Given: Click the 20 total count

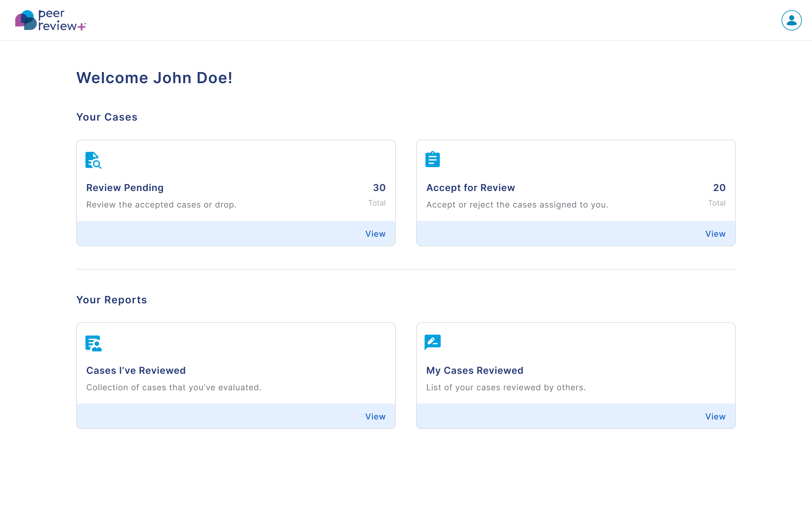Looking at the screenshot, I should pyautogui.click(x=719, y=188).
